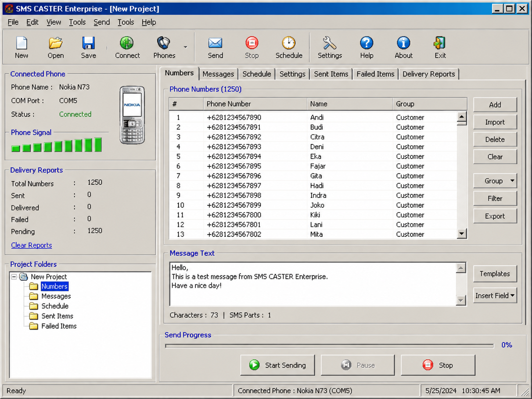Click the phone list scroll-down arrow
Viewport: 532px width, 399px height.
tap(462, 233)
